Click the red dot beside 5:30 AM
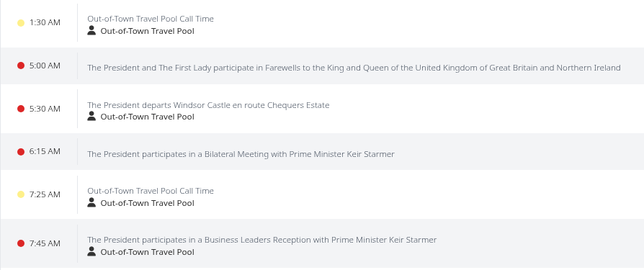This screenshot has width=644, height=270. coord(21,109)
